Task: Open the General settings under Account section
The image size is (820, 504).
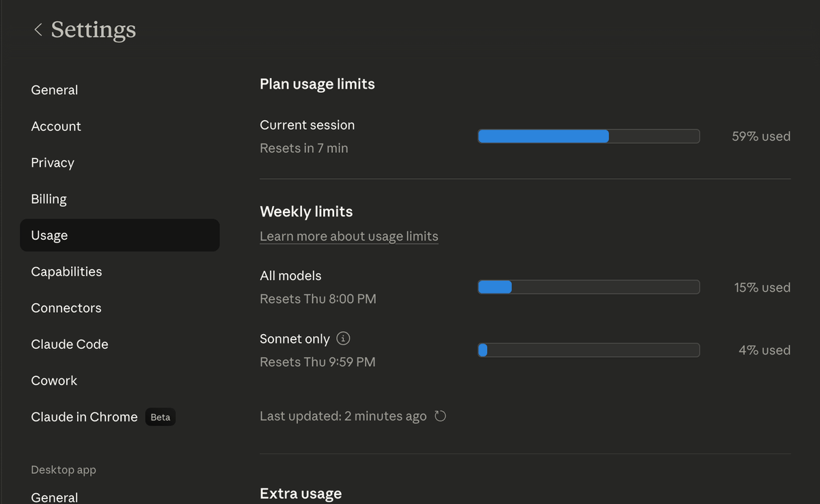Action: [x=120, y=90]
